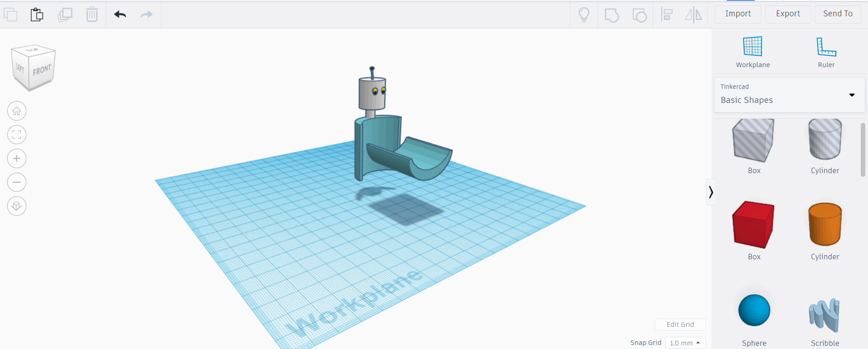
Task: Redo the last action
Action: click(x=147, y=15)
